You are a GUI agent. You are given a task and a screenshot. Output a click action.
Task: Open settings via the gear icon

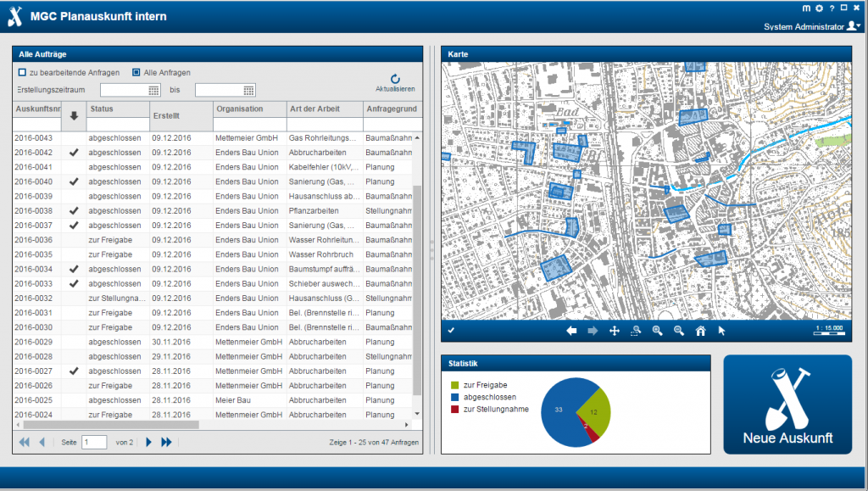click(x=819, y=8)
